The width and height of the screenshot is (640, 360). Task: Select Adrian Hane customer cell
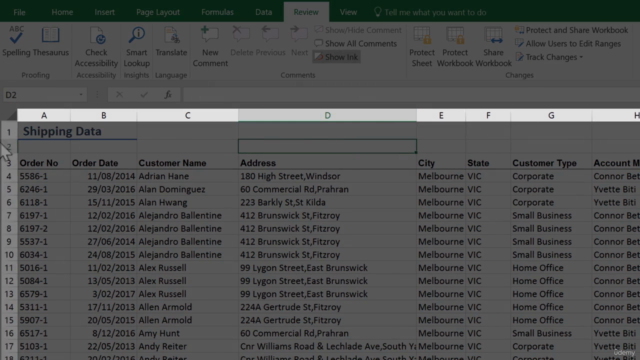(187, 176)
